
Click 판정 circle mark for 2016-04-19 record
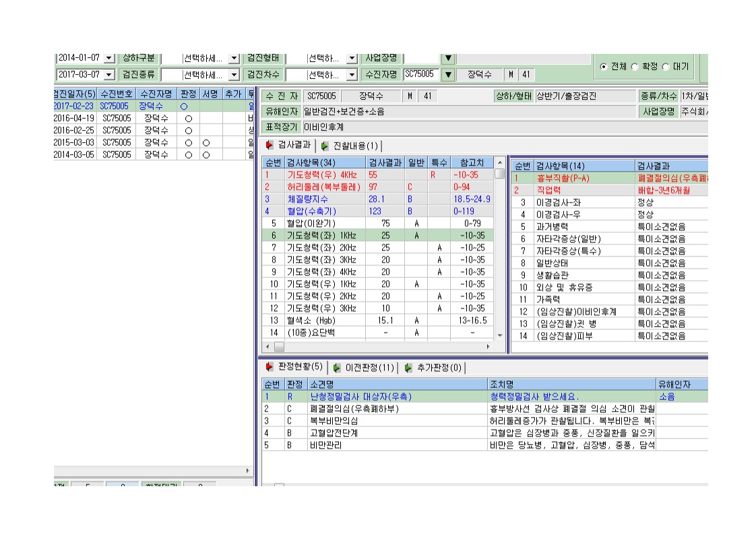(x=189, y=118)
